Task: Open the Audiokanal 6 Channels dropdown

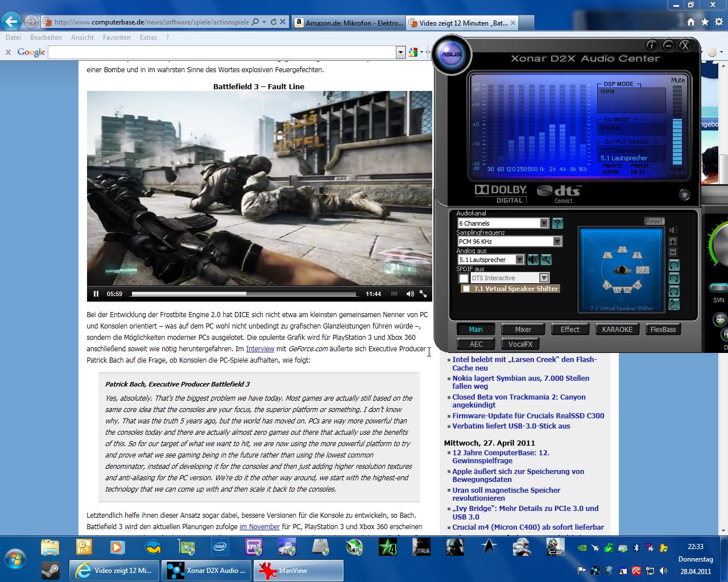Action: tap(544, 223)
